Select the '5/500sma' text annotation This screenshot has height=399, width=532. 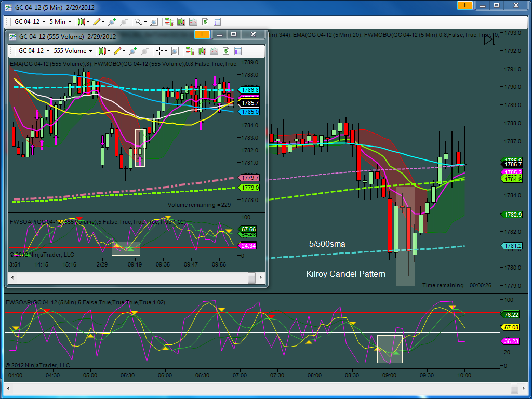click(x=327, y=244)
